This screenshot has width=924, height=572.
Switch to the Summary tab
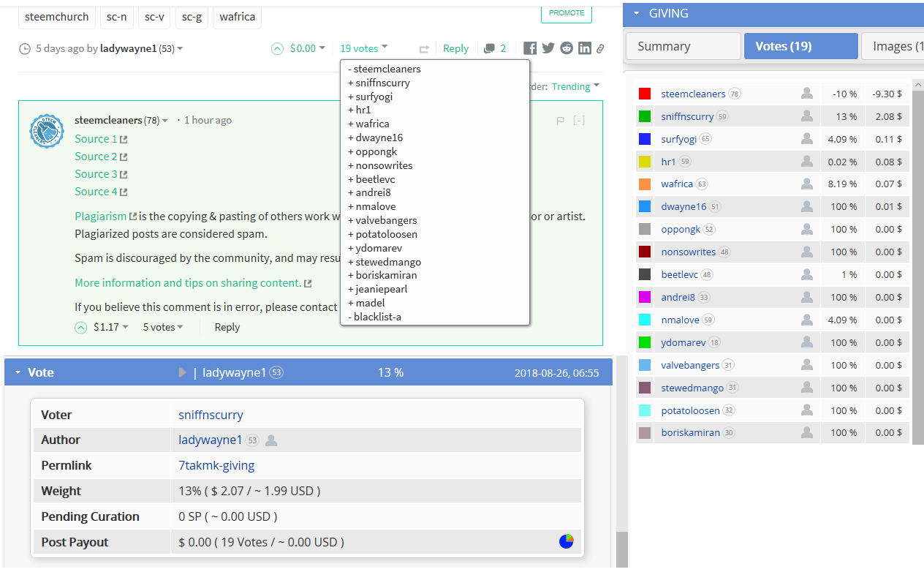[x=683, y=46]
